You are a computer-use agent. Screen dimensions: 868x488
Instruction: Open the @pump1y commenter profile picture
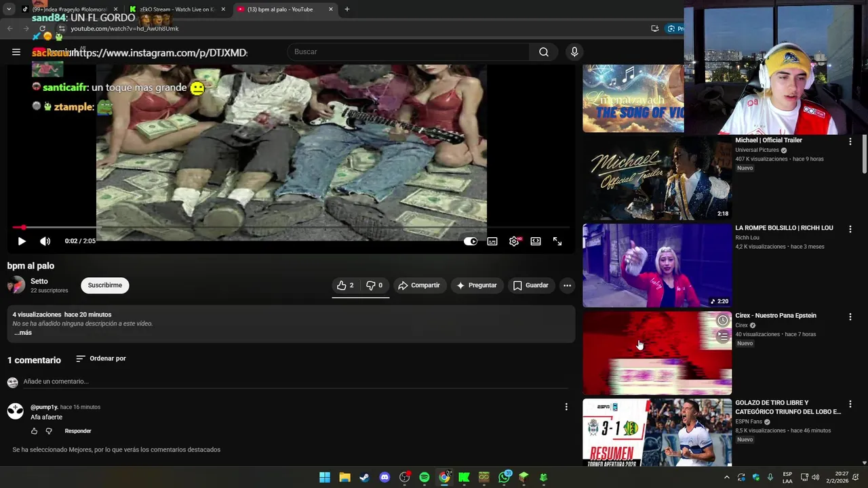point(16,411)
